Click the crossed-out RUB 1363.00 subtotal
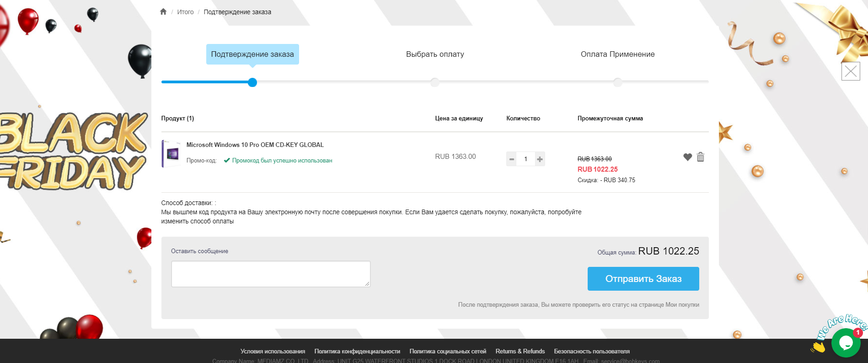The width and height of the screenshot is (868, 363). [595, 159]
